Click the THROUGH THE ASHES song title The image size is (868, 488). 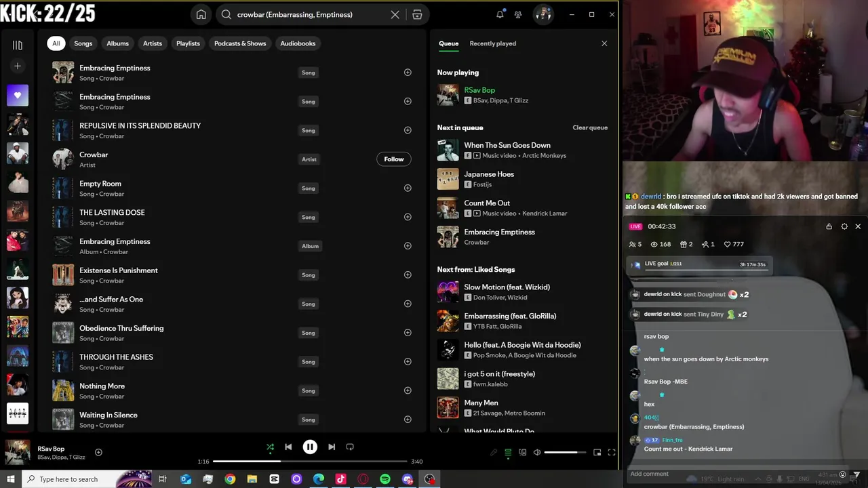coord(116,357)
